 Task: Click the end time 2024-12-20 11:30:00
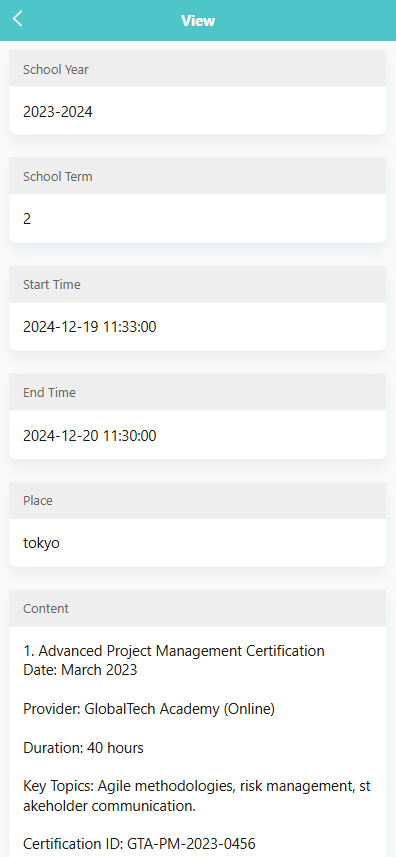pos(90,436)
